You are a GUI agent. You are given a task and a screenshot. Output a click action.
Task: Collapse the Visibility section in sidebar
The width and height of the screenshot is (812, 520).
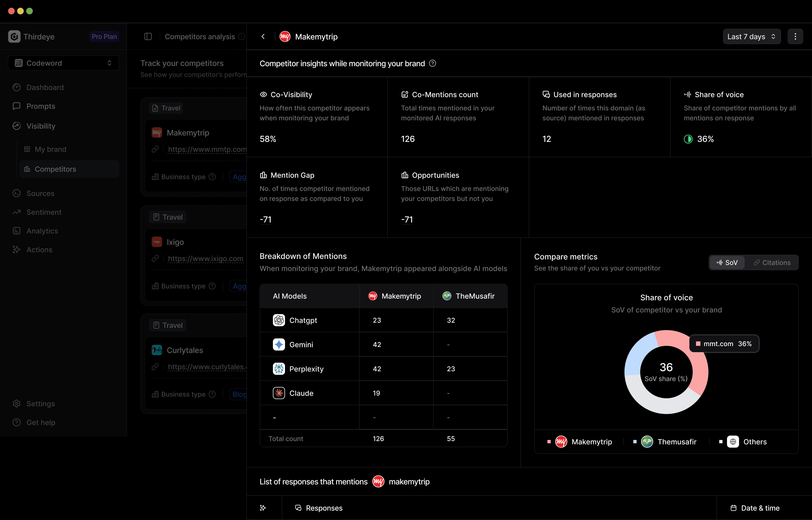41,126
